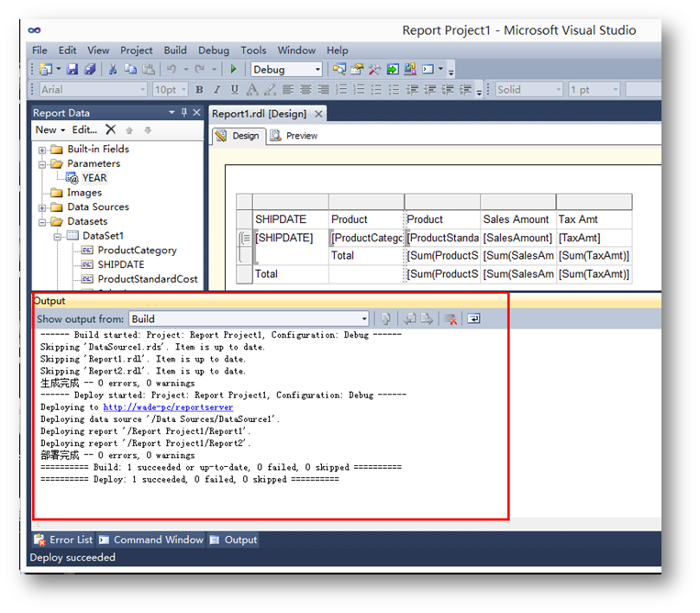Delete selected item with X in Report Data
The height and width of the screenshot is (613, 700).
click(x=111, y=129)
